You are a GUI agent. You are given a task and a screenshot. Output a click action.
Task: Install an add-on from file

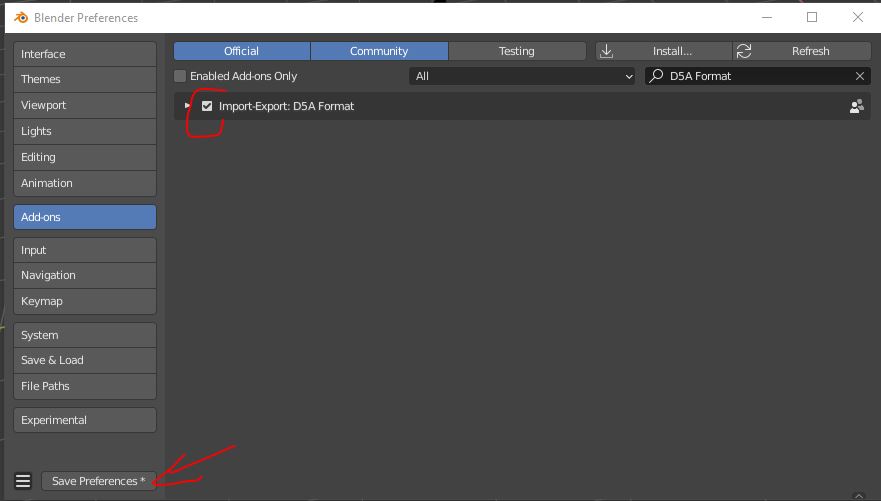click(661, 51)
